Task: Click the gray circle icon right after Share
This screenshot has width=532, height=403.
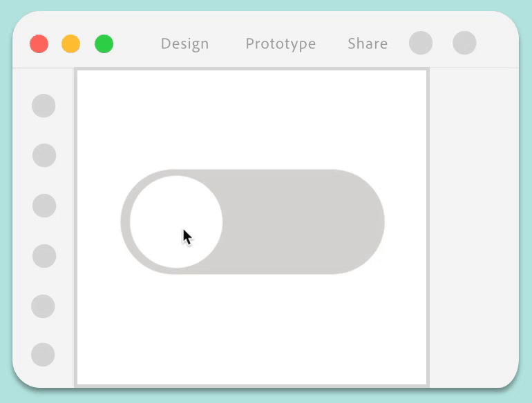Action: coord(421,43)
